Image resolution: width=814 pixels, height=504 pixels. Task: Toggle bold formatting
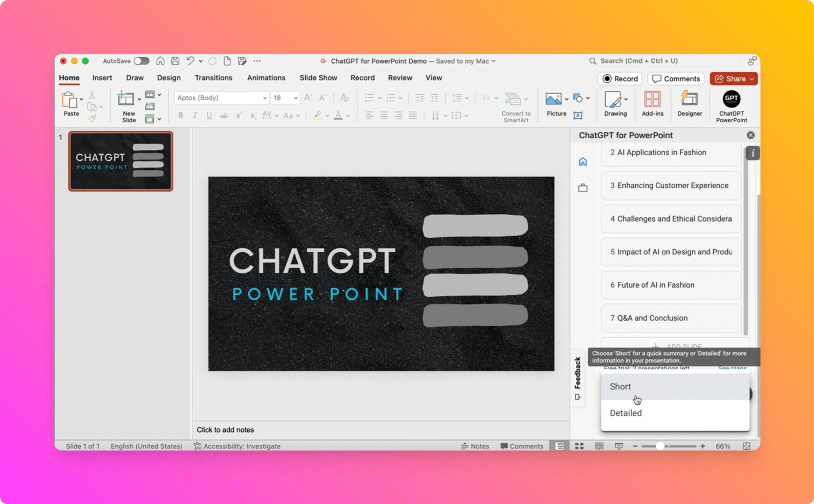click(180, 115)
